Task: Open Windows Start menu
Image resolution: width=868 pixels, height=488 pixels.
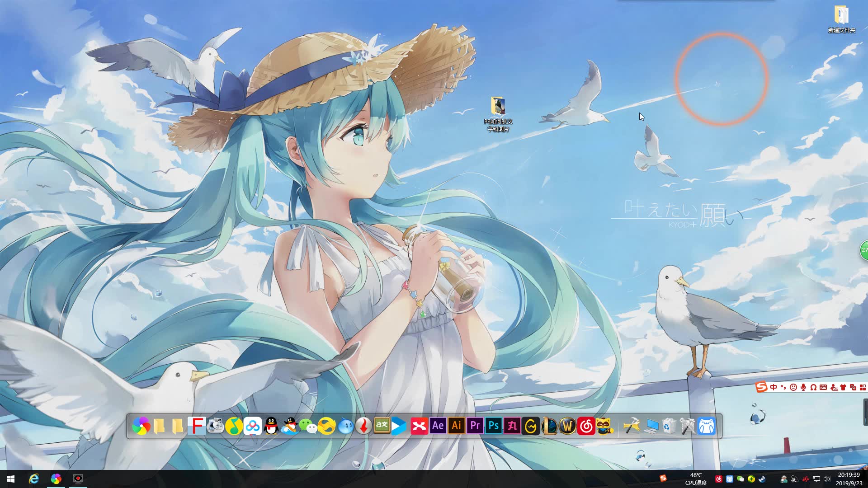Action: pos(11,479)
